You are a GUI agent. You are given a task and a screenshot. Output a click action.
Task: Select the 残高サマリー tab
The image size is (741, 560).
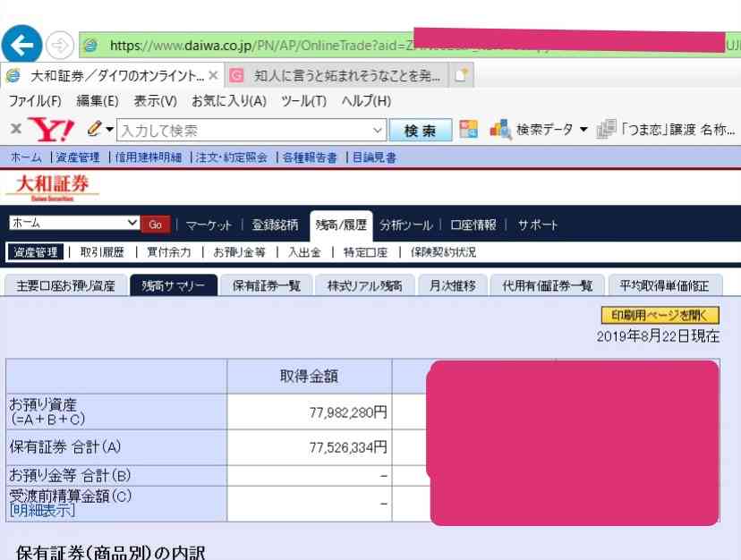[x=174, y=285]
